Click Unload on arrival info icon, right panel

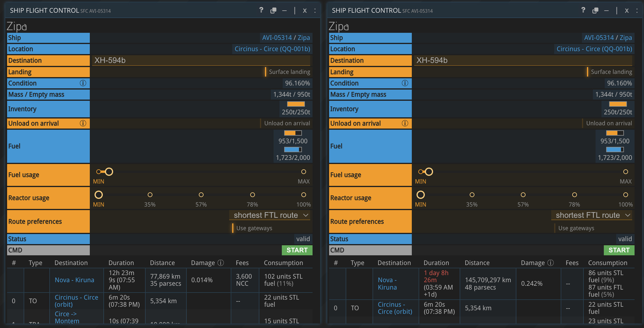[405, 124]
